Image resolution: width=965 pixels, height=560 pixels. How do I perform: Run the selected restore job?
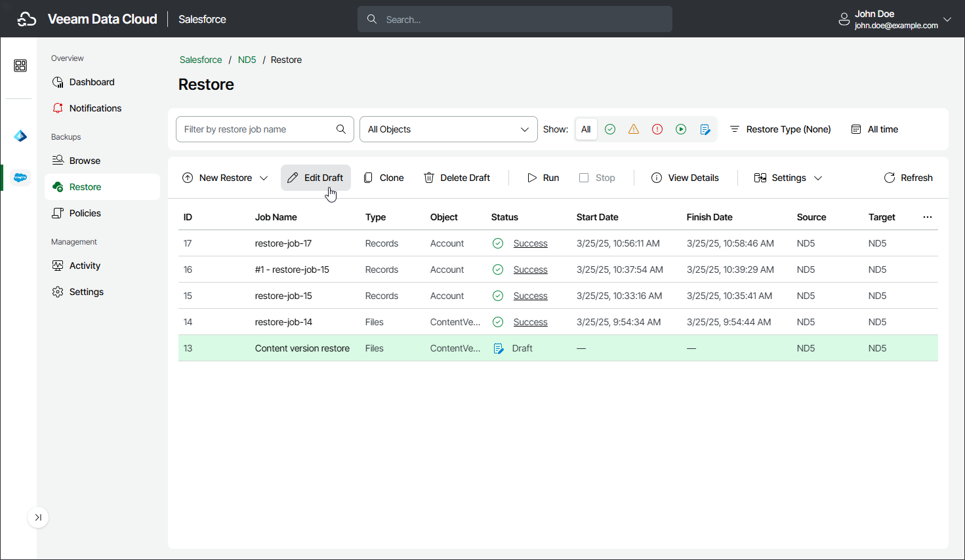543,178
